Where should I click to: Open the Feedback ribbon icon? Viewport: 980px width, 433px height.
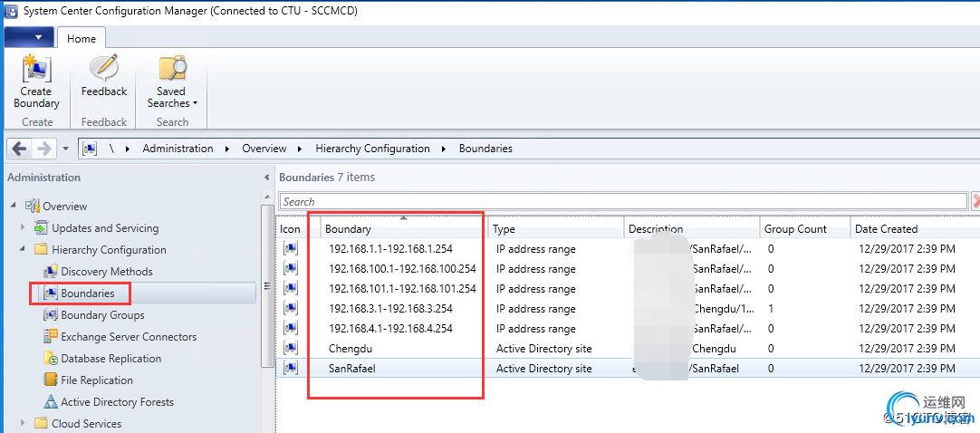click(x=104, y=69)
